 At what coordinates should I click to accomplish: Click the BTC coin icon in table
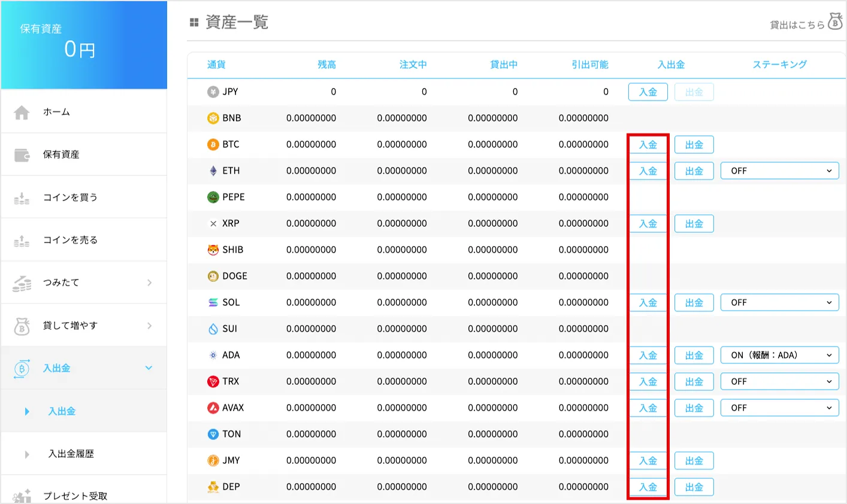[213, 144]
